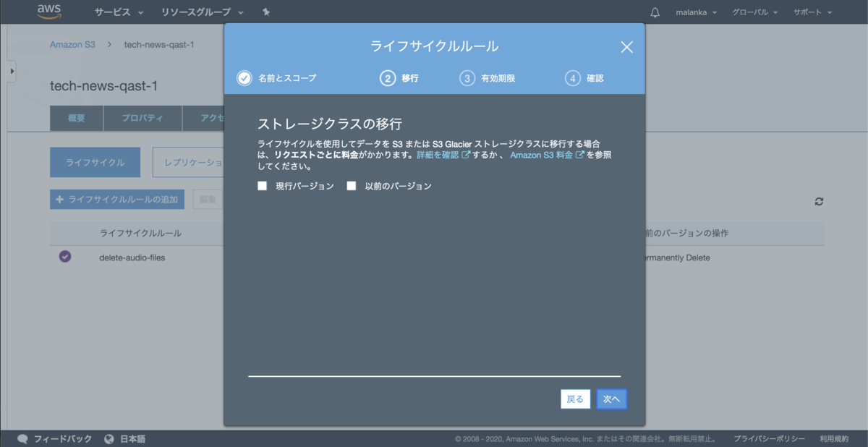This screenshot has width=868, height=447.
Task: Click the ライフサイクルルール column header
Action: click(x=140, y=234)
